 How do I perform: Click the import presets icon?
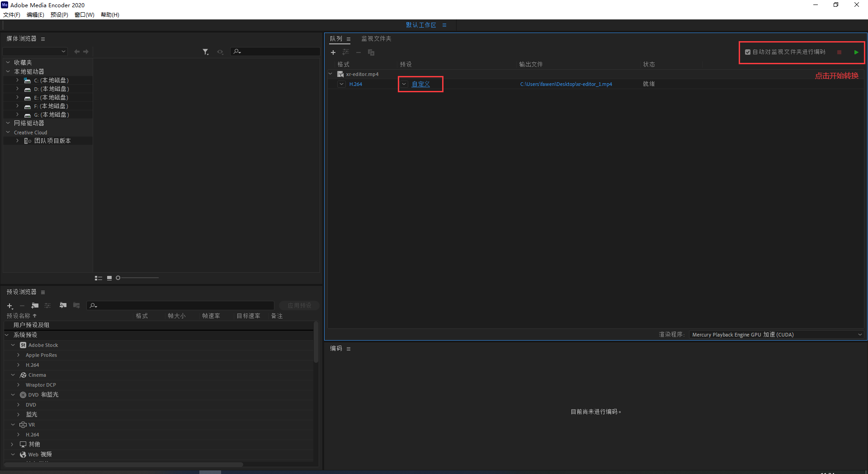click(x=63, y=306)
